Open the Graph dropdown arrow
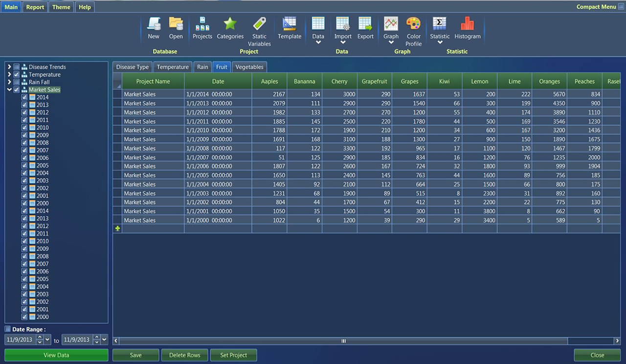 pos(391,43)
